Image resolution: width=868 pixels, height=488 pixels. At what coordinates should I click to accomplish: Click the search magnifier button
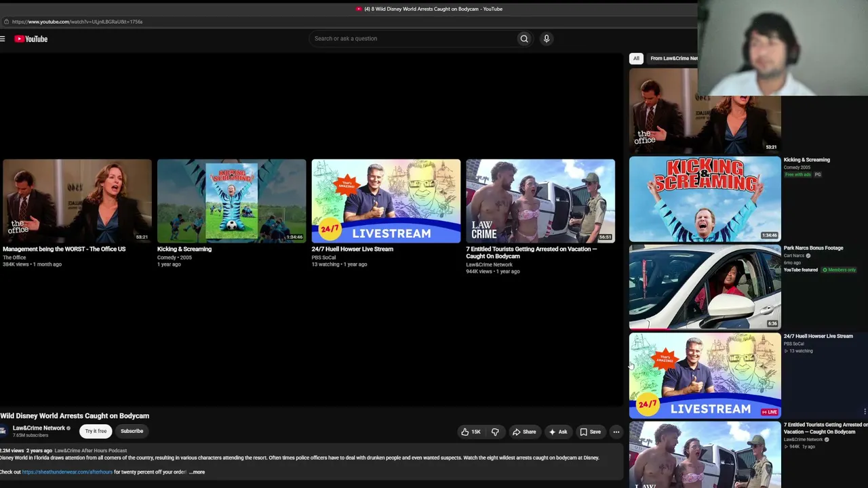click(524, 39)
